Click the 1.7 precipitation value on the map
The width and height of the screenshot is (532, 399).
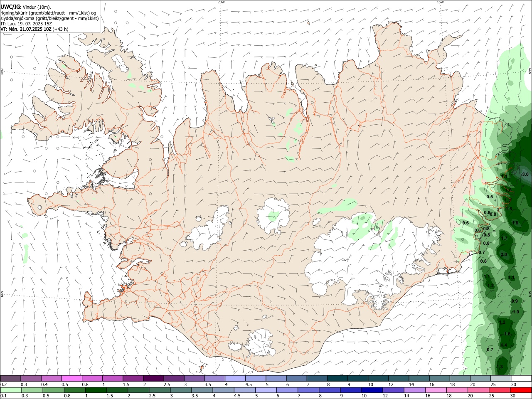pyautogui.click(x=504, y=238)
